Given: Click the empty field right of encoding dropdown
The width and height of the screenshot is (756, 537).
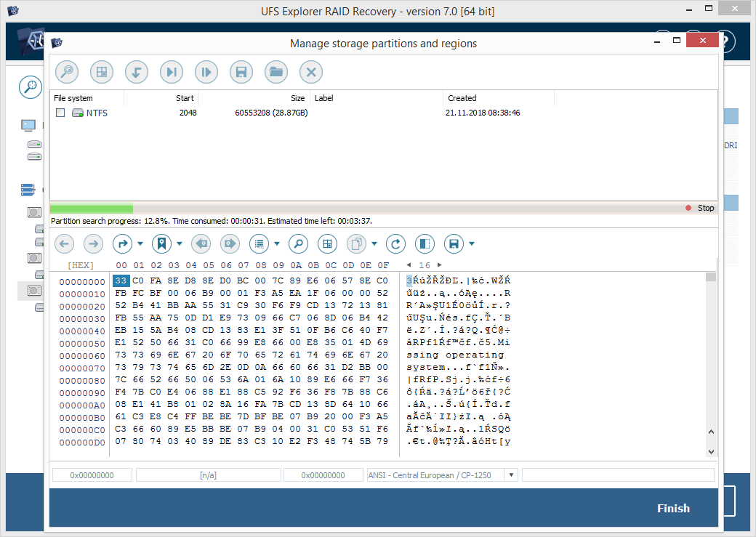Looking at the screenshot, I should (618, 475).
